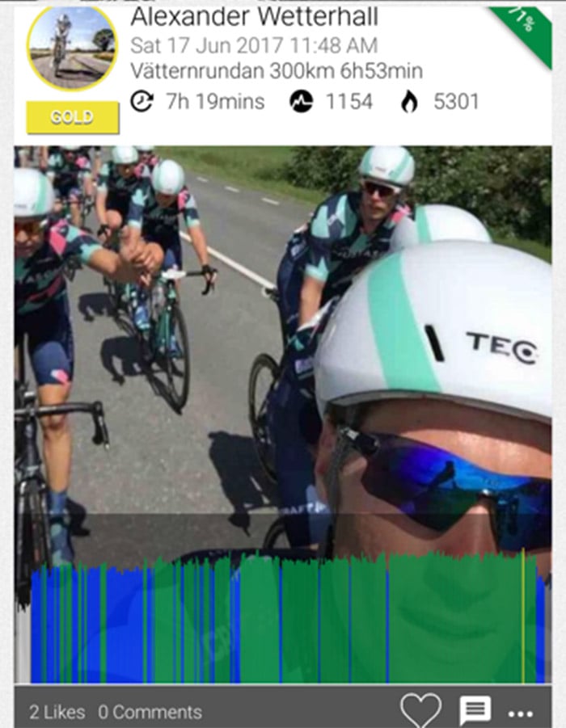Open the three-dot more options menu
This screenshot has height=728, width=566.
[521, 713]
